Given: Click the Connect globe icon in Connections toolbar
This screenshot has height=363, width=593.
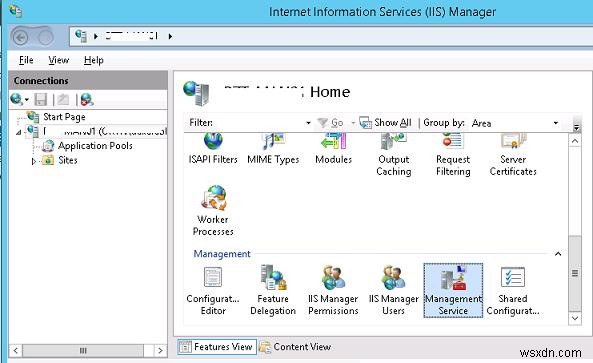Looking at the screenshot, I should tap(16, 99).
